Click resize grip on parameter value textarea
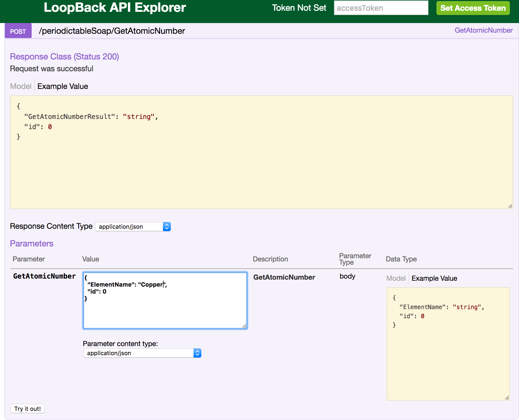The image size is (519, 420). tap(244, 326)
